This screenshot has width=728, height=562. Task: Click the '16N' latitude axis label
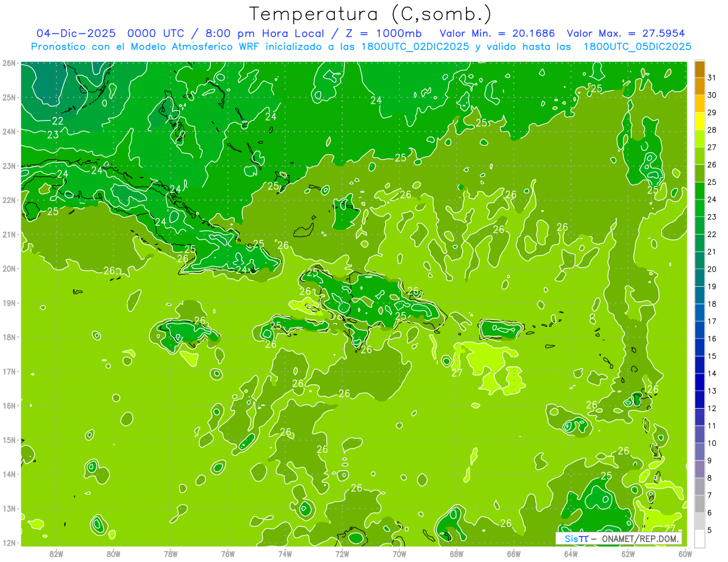[x=8, y=406]
